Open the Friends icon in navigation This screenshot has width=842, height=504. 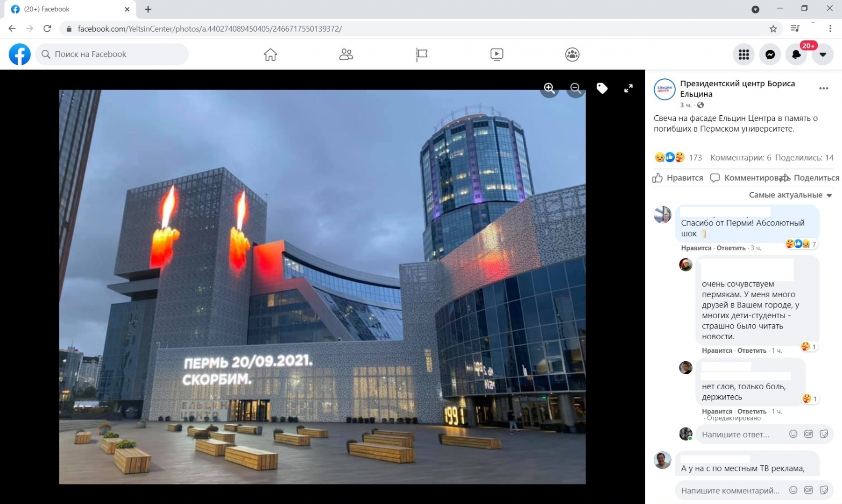click(x=346, y=55)
